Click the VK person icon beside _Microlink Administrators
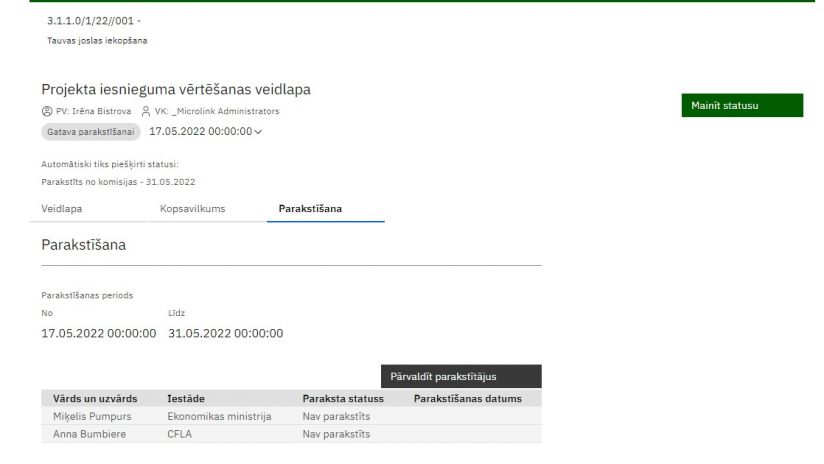This screenshot has width=824, height=464. [x=146, y=111]
